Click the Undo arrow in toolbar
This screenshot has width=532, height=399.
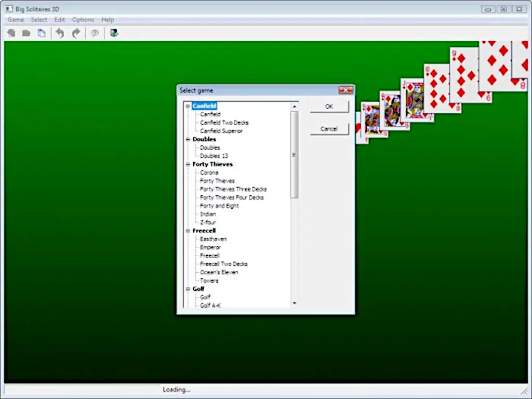pyautogui.click(x=60, y=33)
